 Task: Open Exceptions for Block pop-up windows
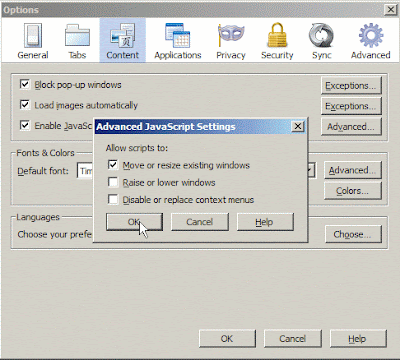pos(351,86)
